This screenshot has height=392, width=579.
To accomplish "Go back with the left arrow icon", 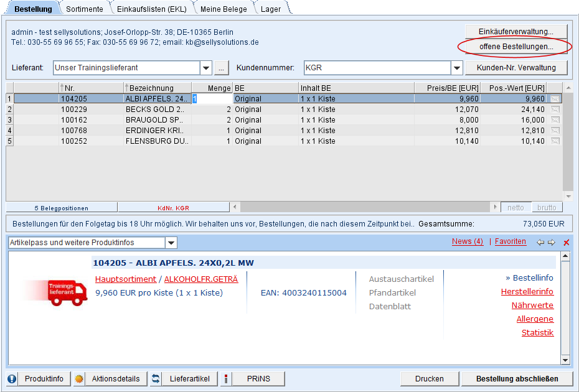I will coord(540,242).
